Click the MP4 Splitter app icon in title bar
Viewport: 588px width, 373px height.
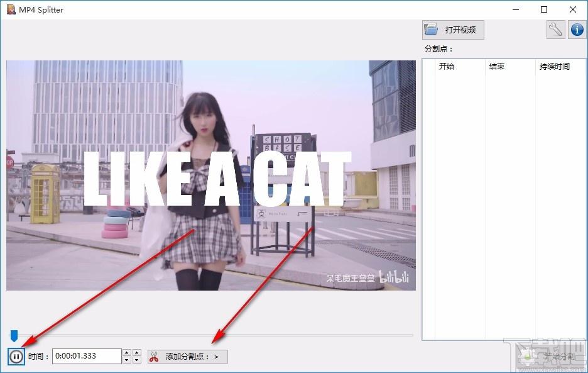point(11,9)
